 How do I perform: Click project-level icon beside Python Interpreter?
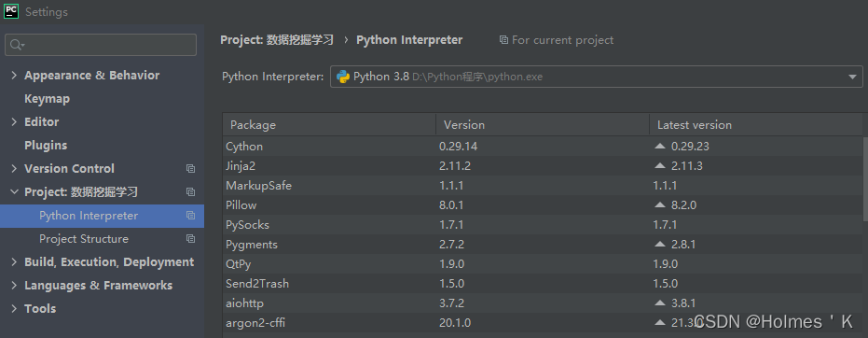[190, 216]
